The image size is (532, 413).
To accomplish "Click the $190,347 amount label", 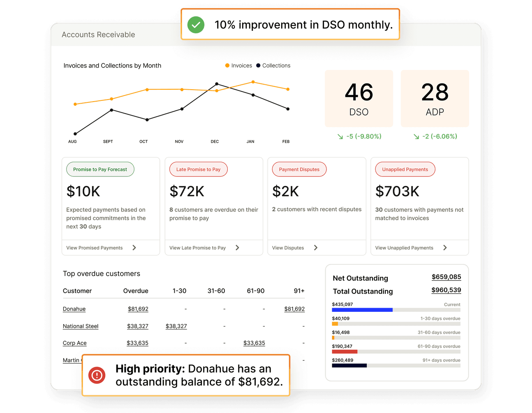I will [x=342, y=346].
